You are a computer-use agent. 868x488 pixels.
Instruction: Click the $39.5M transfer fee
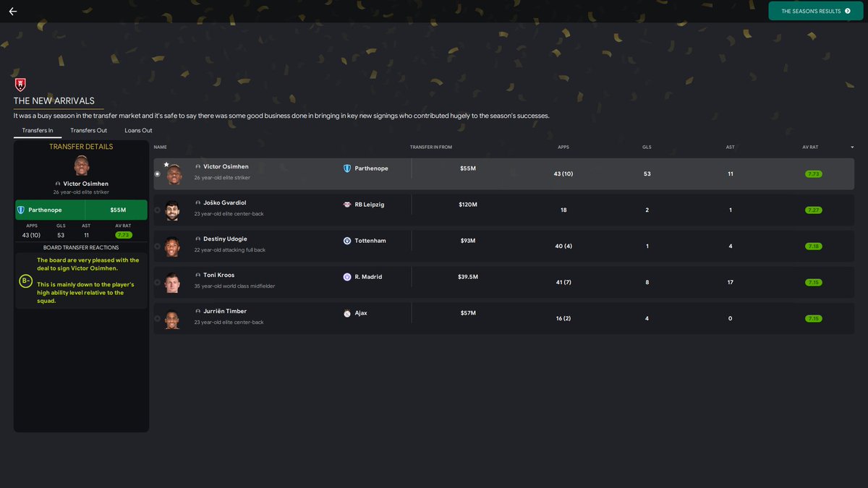pyautogui.click(x=468, y=277)
